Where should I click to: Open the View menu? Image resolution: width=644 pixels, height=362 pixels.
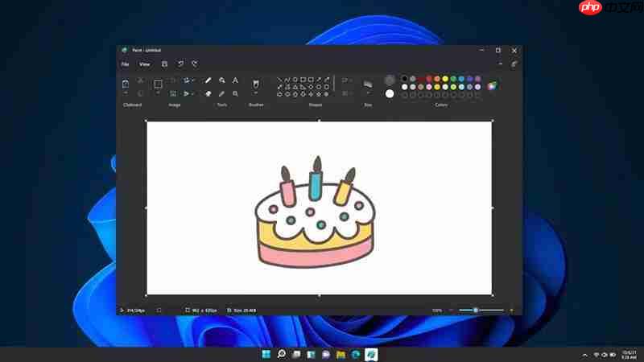coord(145,64)
